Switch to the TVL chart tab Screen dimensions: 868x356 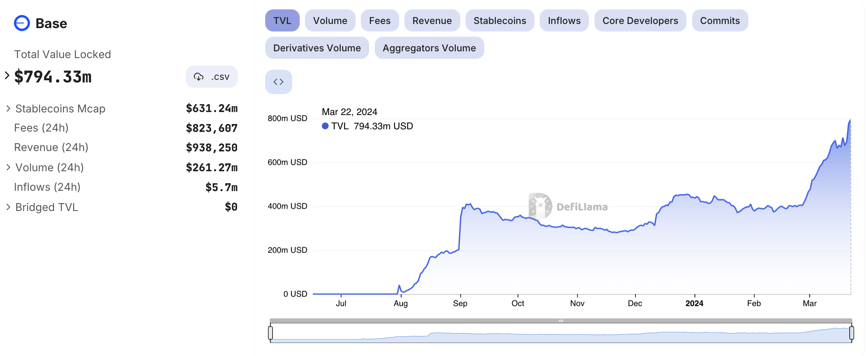(282, 21)
